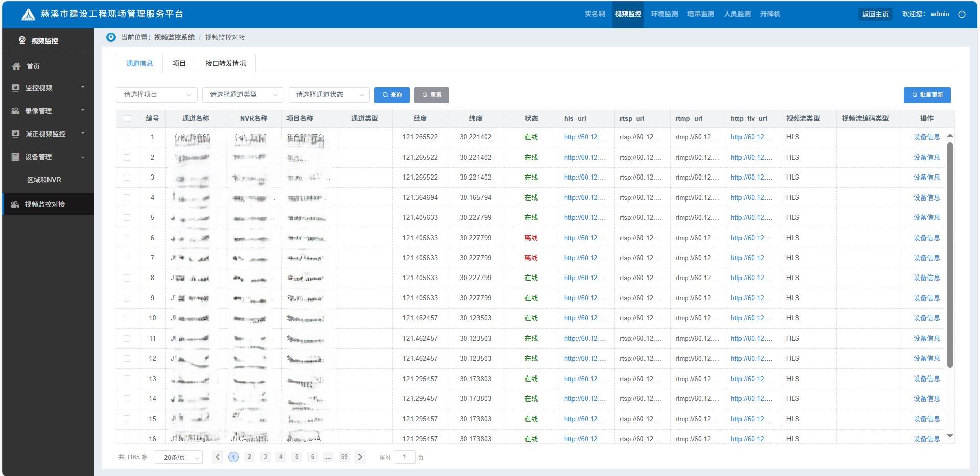
Task: Click the 设备管理 sidebar icon
Action: click(x=16, y=157)
